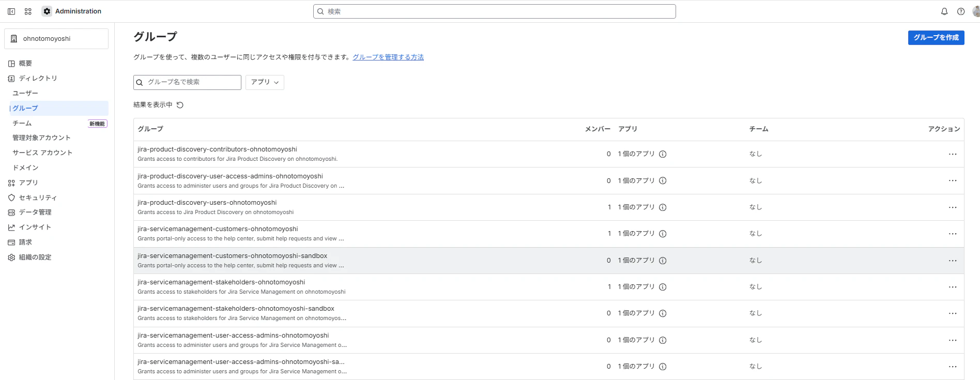This screenshot has width=980, height=380.
Task: Open the ohnotomoyoshi organization selector
Action: [56, 39]
